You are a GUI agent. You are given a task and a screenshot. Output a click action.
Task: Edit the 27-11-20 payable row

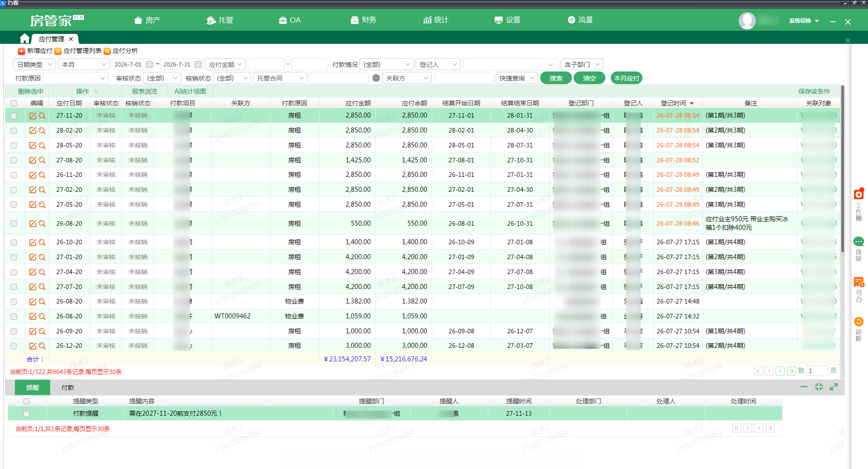pos(33,116)
